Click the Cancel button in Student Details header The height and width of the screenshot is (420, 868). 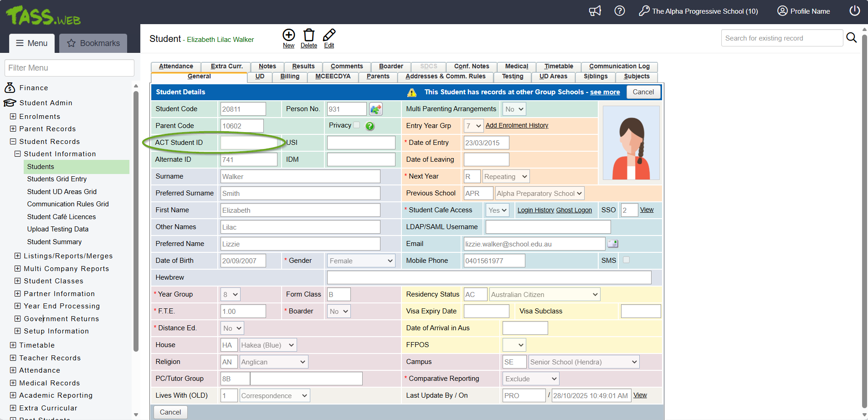tap(643, 92)
